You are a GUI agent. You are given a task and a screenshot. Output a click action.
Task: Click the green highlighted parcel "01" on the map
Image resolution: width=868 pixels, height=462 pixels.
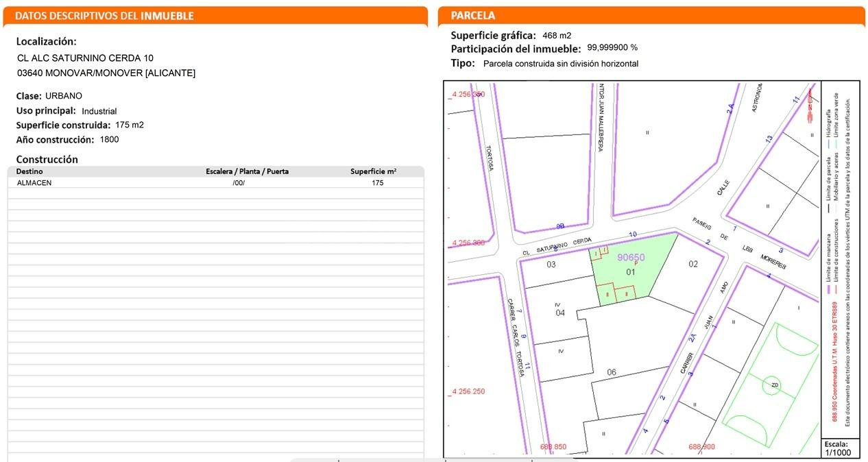point(631,272)
